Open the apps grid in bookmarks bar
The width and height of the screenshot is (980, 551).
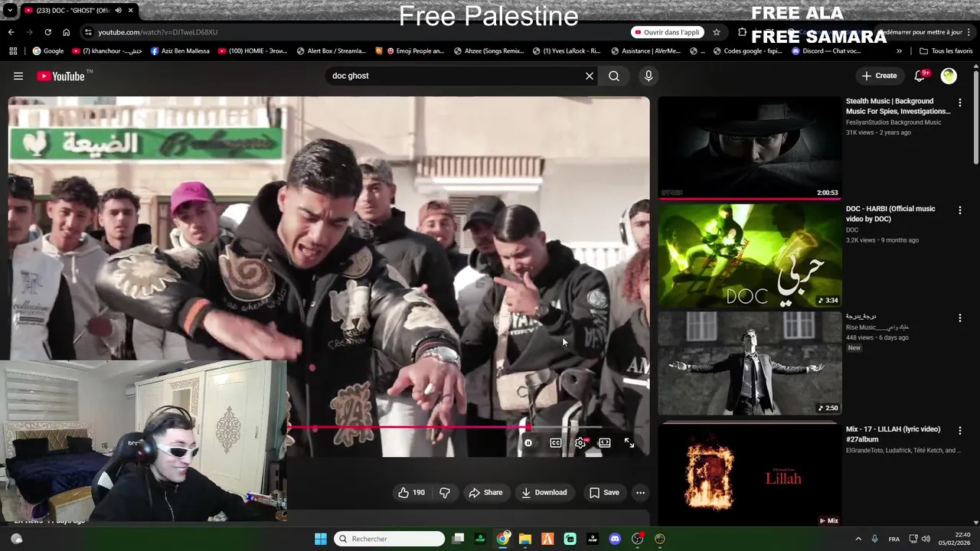pos(13,51)
